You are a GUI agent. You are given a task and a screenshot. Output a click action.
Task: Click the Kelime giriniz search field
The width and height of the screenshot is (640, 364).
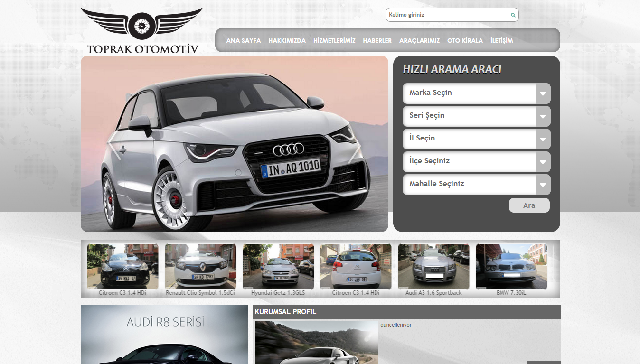tap(446, 15)
